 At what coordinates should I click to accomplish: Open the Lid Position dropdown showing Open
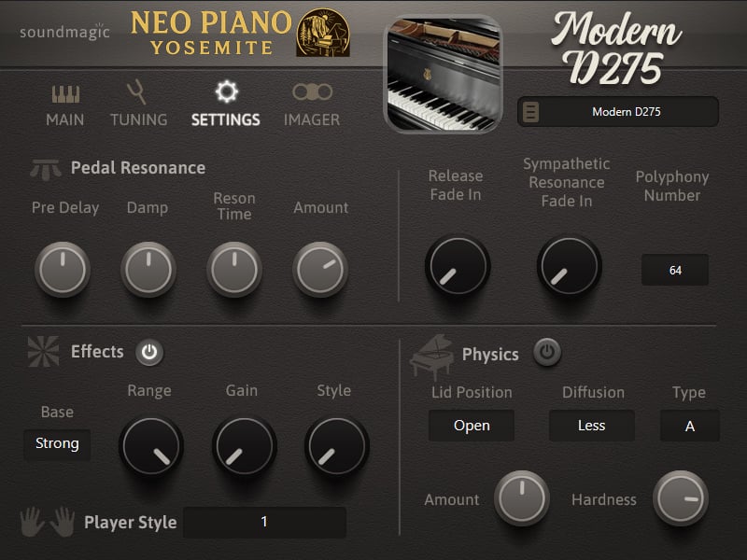[x=472, y=426]
